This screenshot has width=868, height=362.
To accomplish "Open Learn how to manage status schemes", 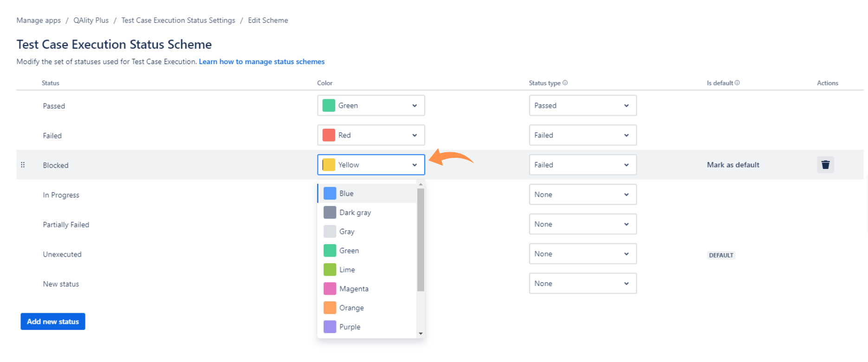I will [262, 62].
